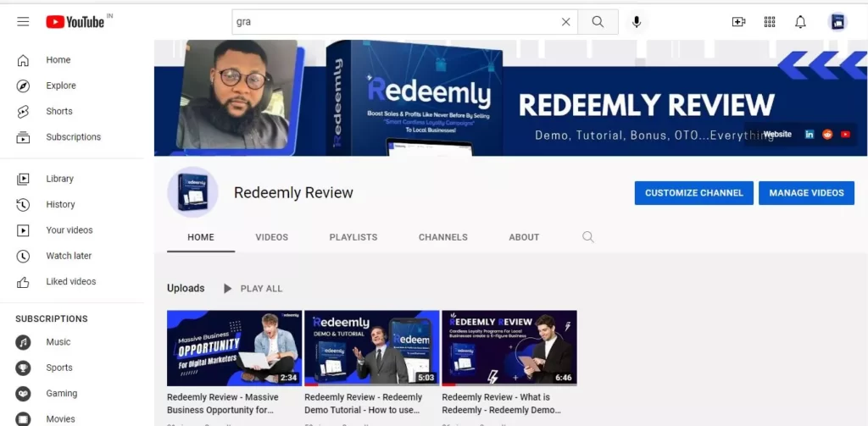Search within channel magnifier icon
This screenshot has height=426, width=868.
[x=588, y=237]
